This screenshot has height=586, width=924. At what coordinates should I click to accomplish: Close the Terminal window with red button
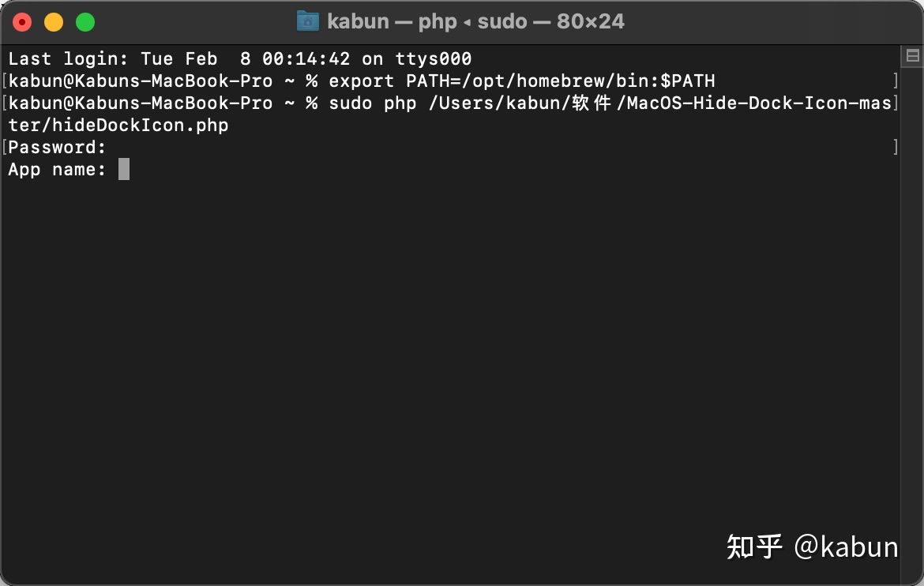(22, 22)
